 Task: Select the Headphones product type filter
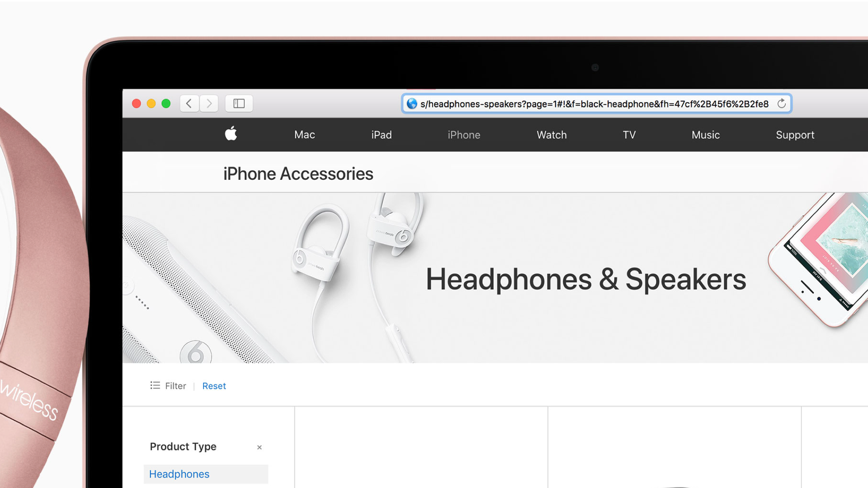point(206,474)
